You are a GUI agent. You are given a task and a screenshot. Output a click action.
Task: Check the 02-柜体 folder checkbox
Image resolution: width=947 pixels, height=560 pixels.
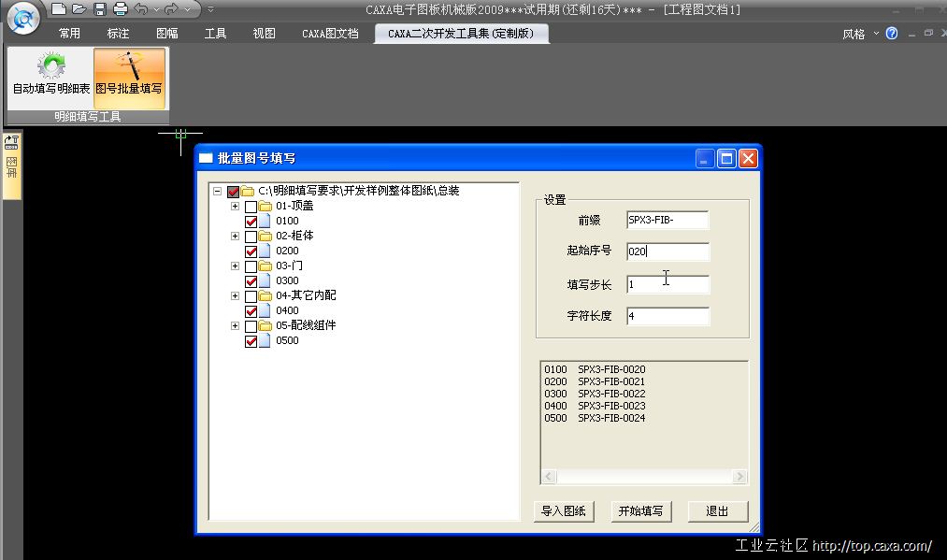tap(251, 237)
